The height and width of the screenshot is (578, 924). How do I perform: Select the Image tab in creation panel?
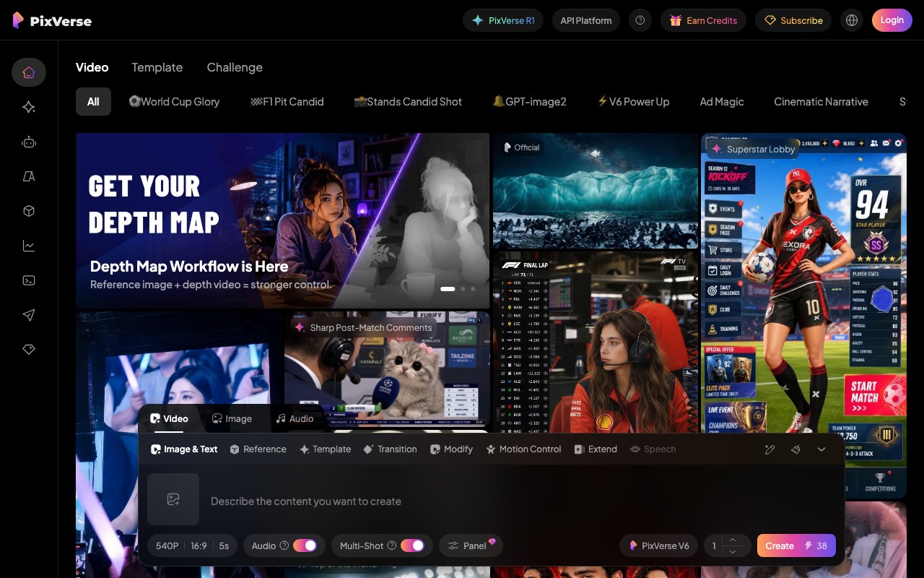[232, 418]
